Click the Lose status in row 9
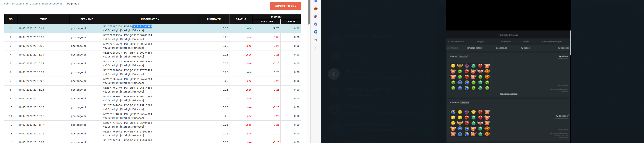 pyautogui.click(x=249, y=99)
